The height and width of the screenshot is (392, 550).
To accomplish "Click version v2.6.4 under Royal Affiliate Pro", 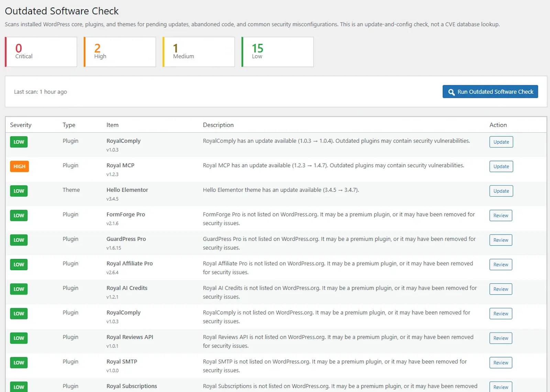I will [x=112, y=273].
